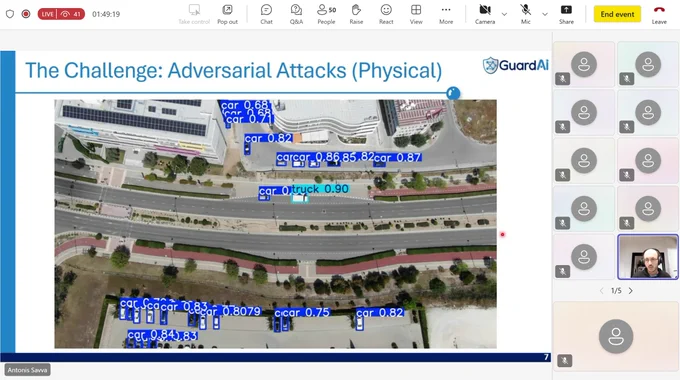
Task: Raise your hand
Action: click(x=356, y=14)
